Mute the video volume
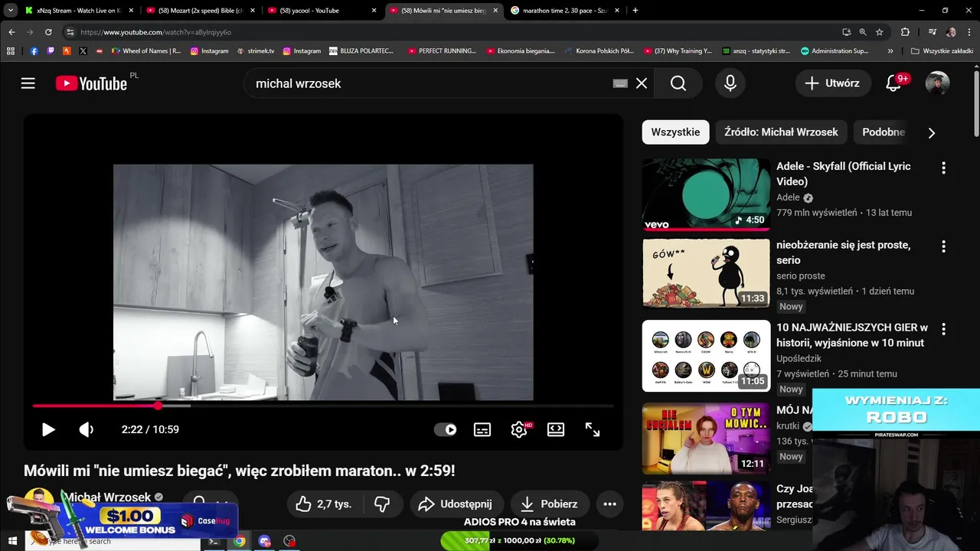The image size is (980, 551). coord(87,429)
